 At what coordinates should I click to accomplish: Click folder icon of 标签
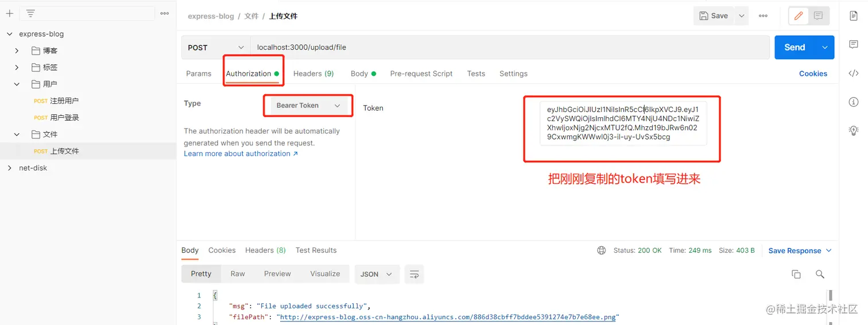tap(36, 67)
